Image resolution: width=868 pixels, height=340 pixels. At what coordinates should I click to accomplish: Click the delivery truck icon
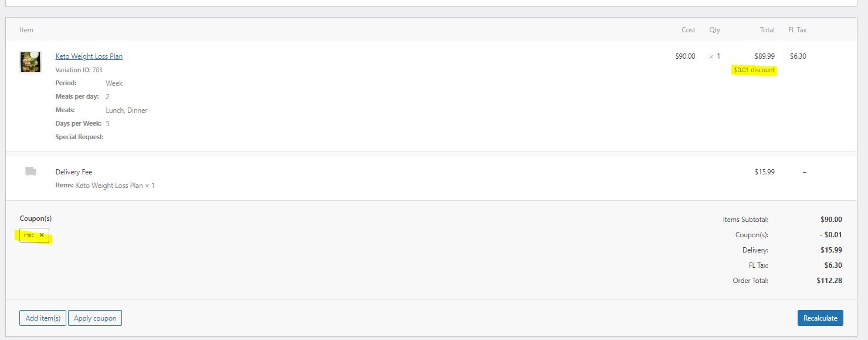31,171
